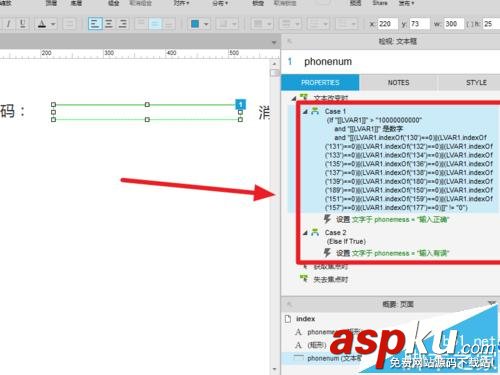The width and height of the screenshot is (500, 375).
Task: Align text to middle vertically
Action: coord(155,24)
